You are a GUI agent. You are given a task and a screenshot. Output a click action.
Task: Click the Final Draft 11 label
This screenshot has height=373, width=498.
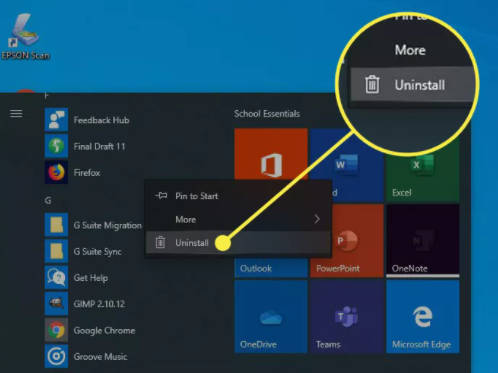tap(99, 146)
